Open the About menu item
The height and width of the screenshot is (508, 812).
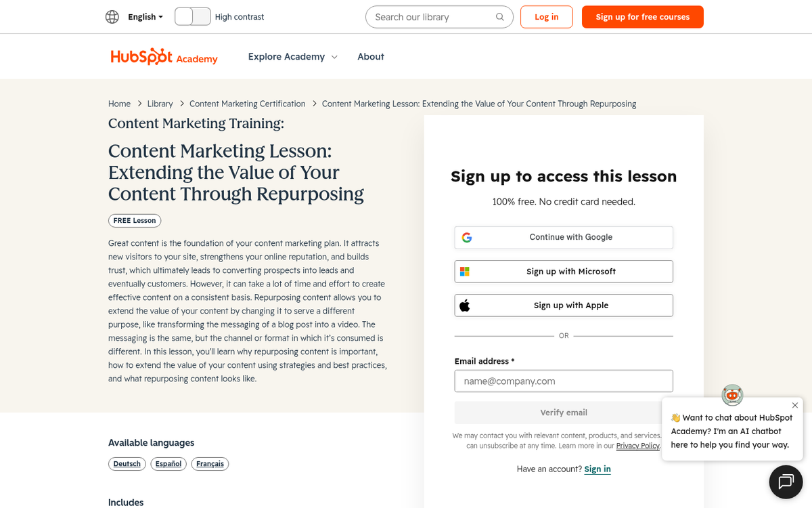pyautogui.click(x=371, y=57)
